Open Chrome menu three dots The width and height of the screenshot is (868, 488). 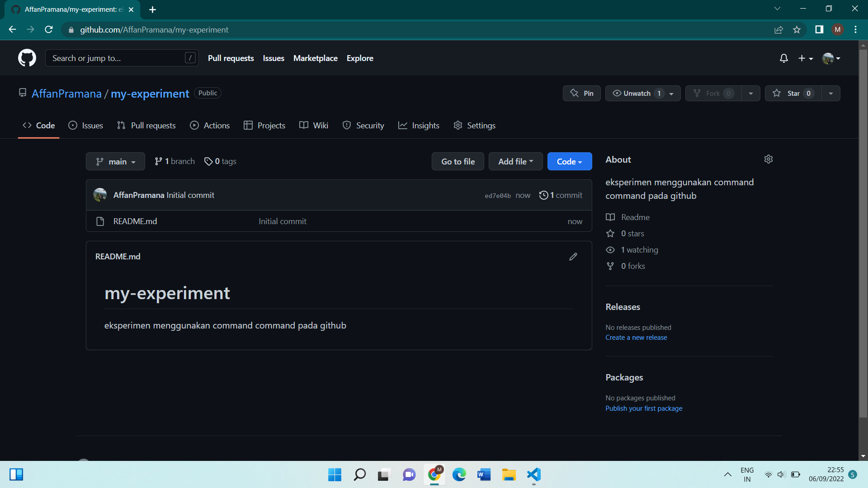(x=855, y=29)
